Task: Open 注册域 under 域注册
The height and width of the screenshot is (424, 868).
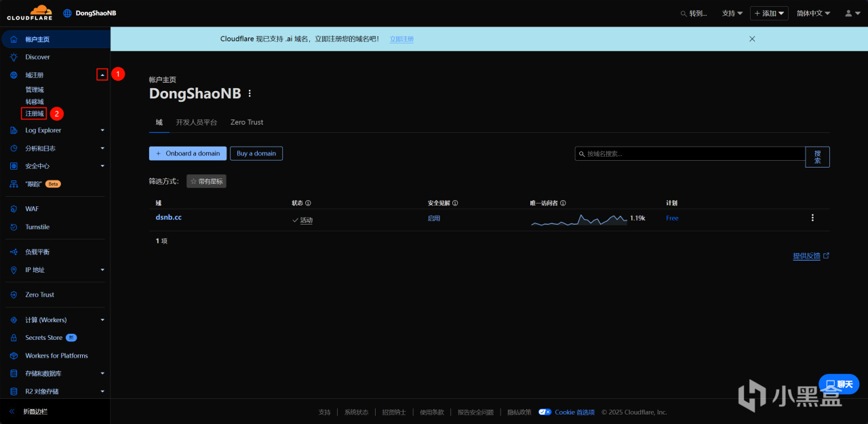Action: coord(35,114)
